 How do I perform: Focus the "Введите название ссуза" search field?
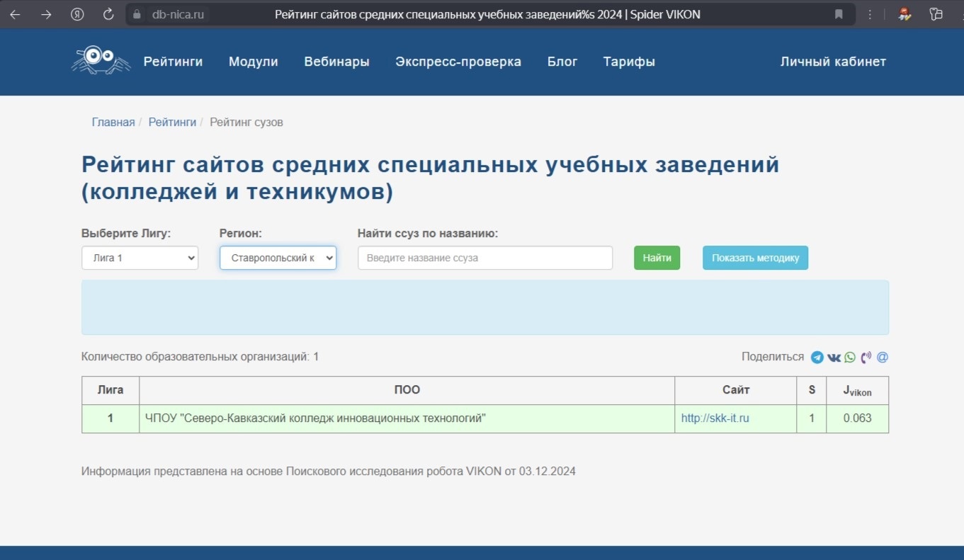[x=484, y=258]
